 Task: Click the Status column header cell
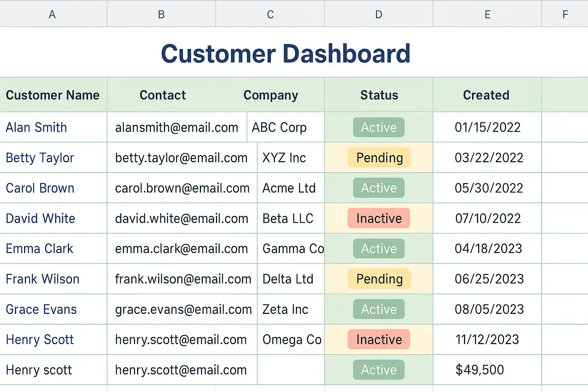point(379,95)
